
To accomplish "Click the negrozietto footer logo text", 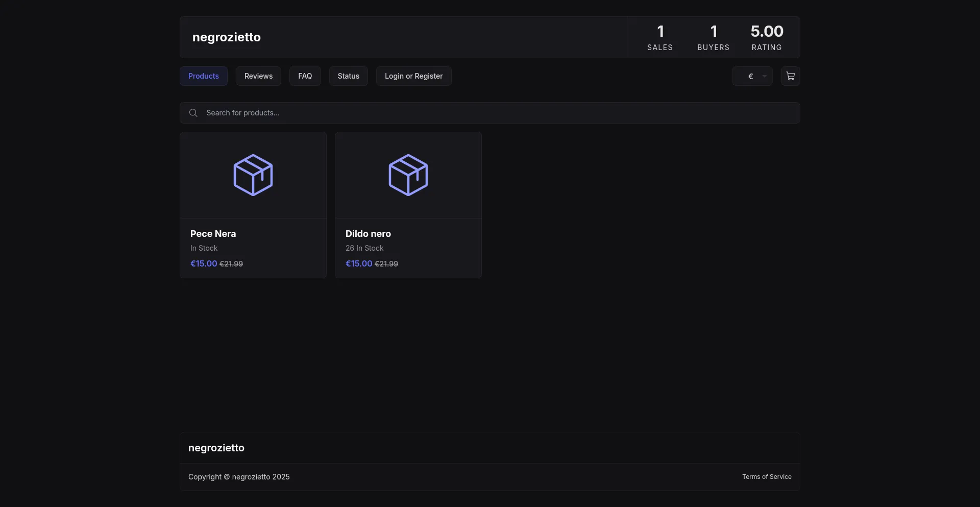I will pos(216,448).
